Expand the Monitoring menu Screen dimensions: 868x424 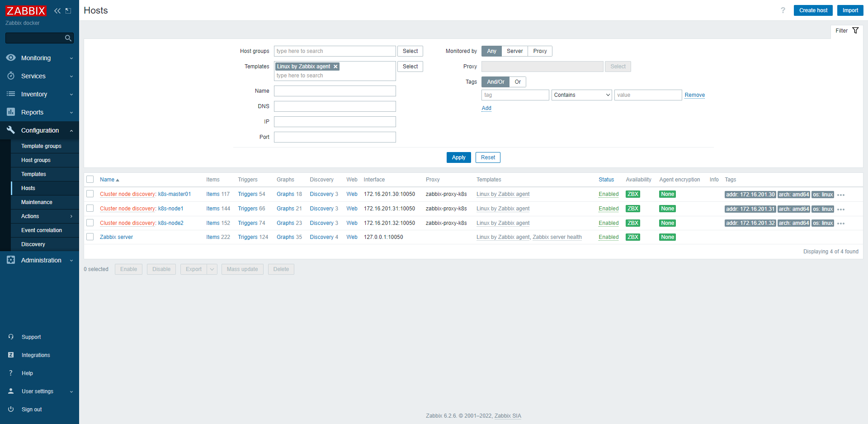[71, 58]
